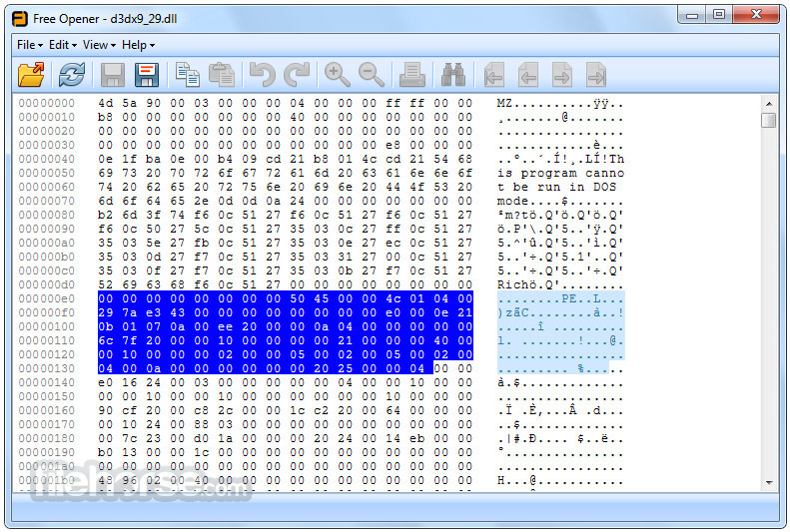The image size is (790, 532).
Task: Click 'is program canno' ASCII text
Action: [x=560, y=173]
